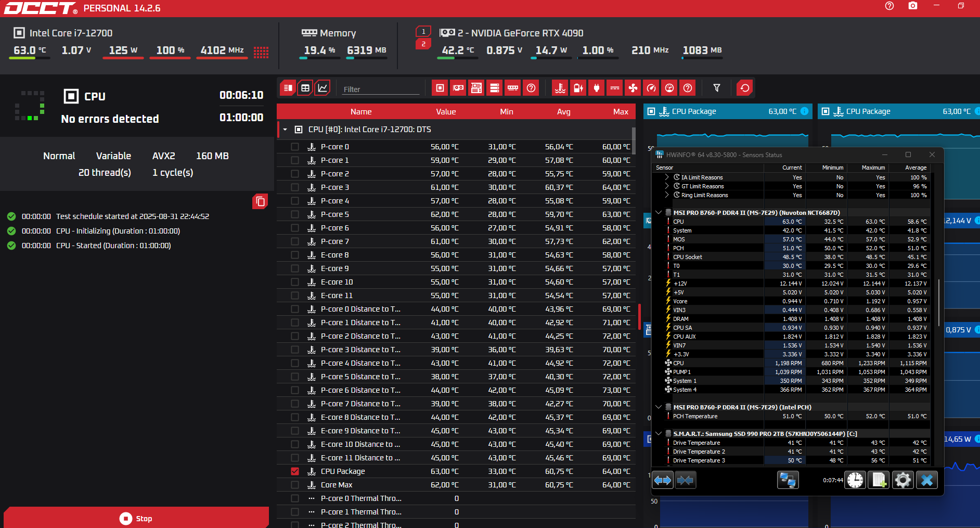980x528 pixels.
Task: Select the PUMP1 fan row in HWiNFO
Action: tap(792, 372)
